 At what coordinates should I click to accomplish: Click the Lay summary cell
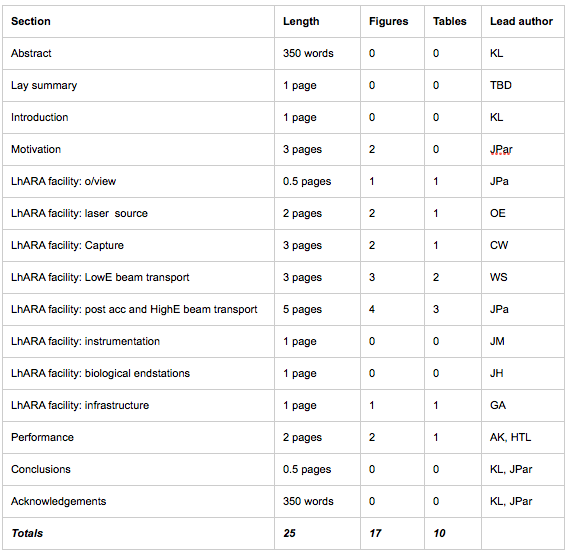click(x=138, y=85)
